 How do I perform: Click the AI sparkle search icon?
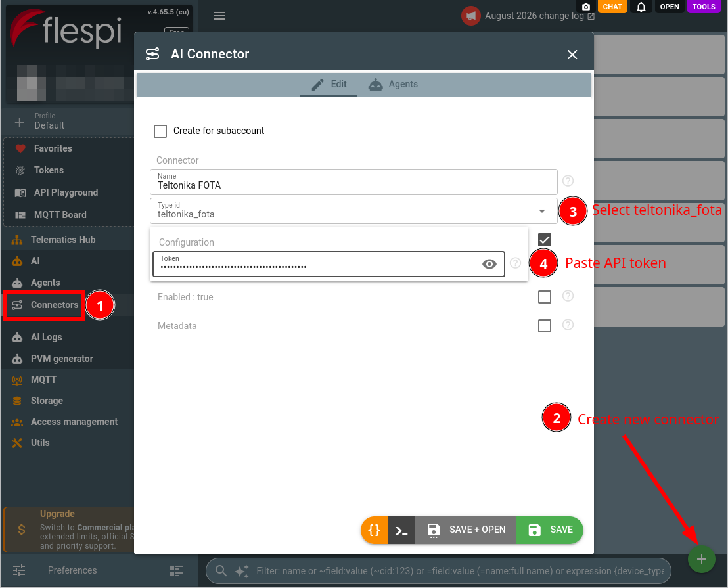click(x=241, y=571)
